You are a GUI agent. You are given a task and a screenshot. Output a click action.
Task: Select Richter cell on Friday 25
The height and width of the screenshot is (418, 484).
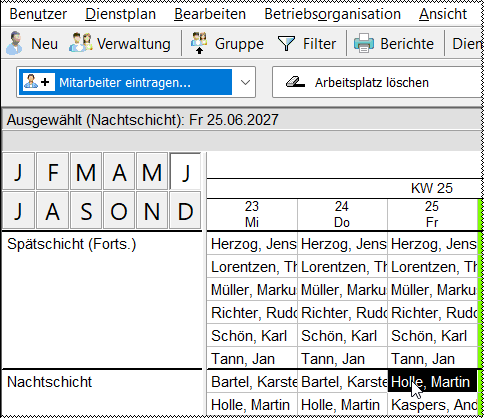(x=432, y=313)
